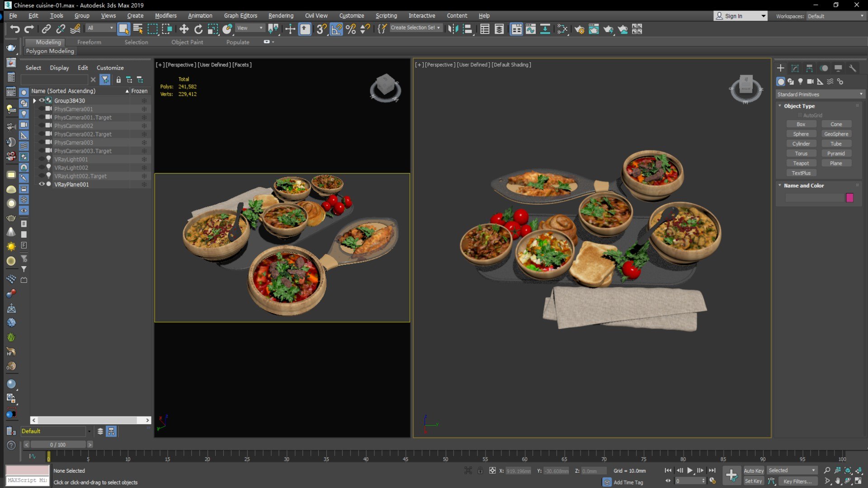Click the Sphere object type button
The height and width of the screenshot is (488, 868).
click(x=801, y=134)
